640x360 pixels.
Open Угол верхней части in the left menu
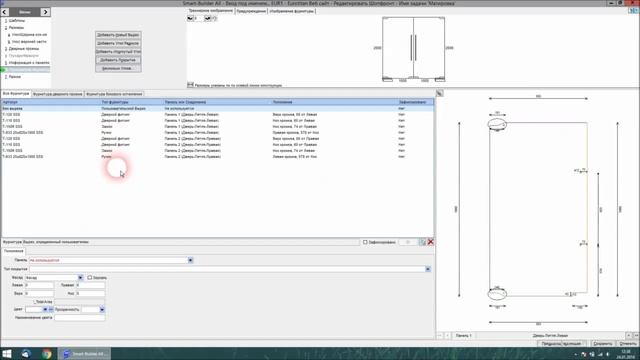[29, 42]
